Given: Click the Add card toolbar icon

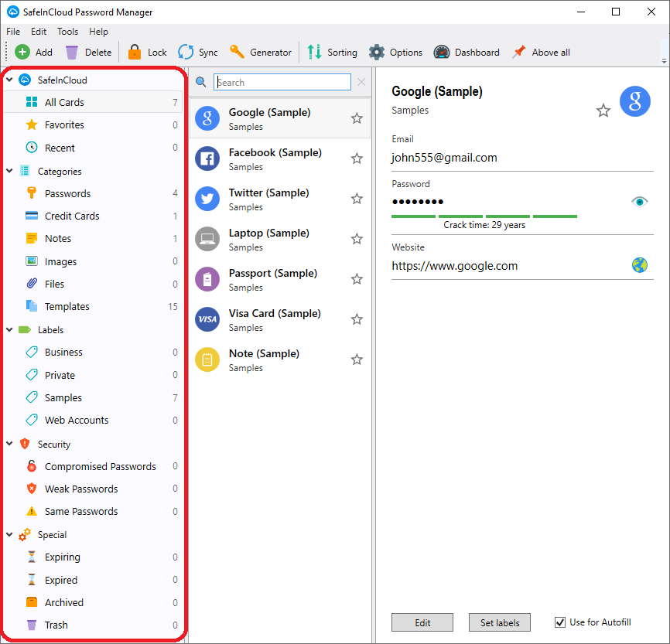Looking at the screenshot, I should 22,52.
